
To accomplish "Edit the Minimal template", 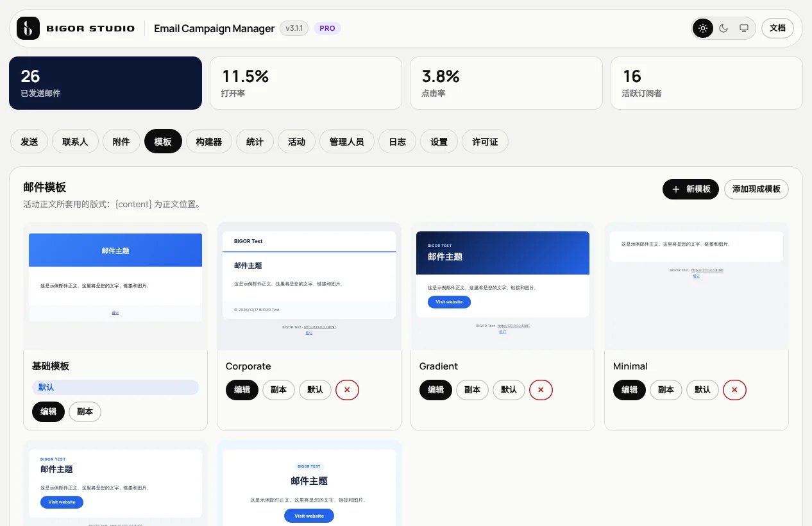I will coord(629,390).
